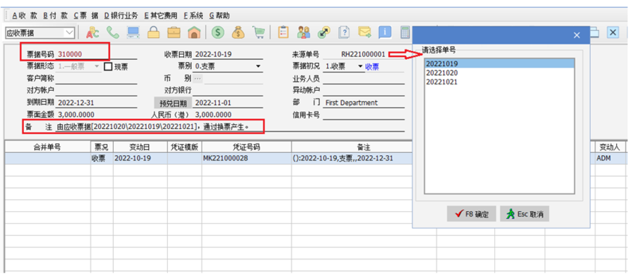
Task: Click the house toolbar icon
Action: tap(194, 32)
